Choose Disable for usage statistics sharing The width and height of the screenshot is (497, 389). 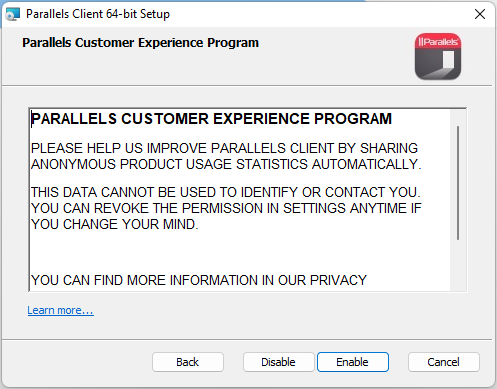(x=278, y=362)
